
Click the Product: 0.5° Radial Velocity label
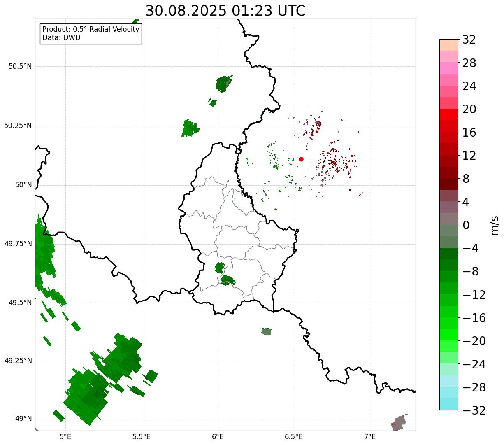[91, 30]
